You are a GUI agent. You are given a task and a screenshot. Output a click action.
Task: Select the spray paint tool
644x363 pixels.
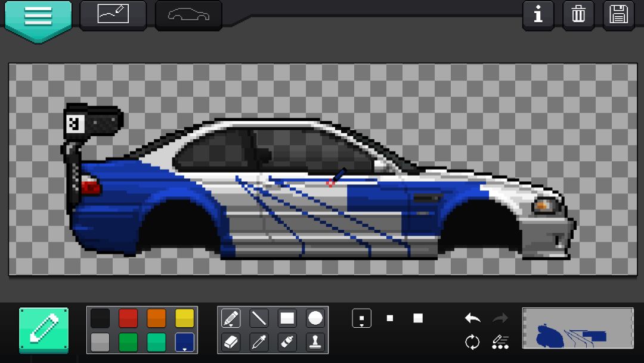pyautogui.click(x=287, y=342)
